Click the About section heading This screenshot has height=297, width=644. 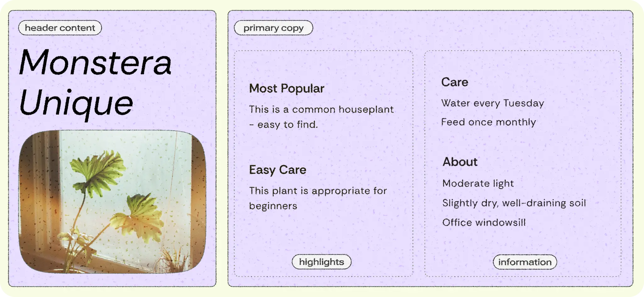(x=460, y=162)
